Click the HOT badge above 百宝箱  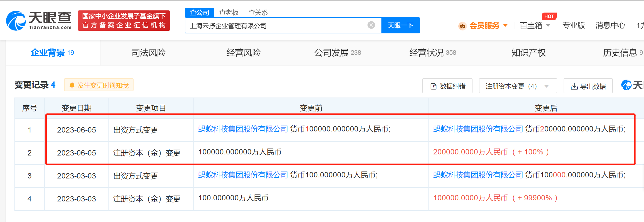[x=549, y=16]
